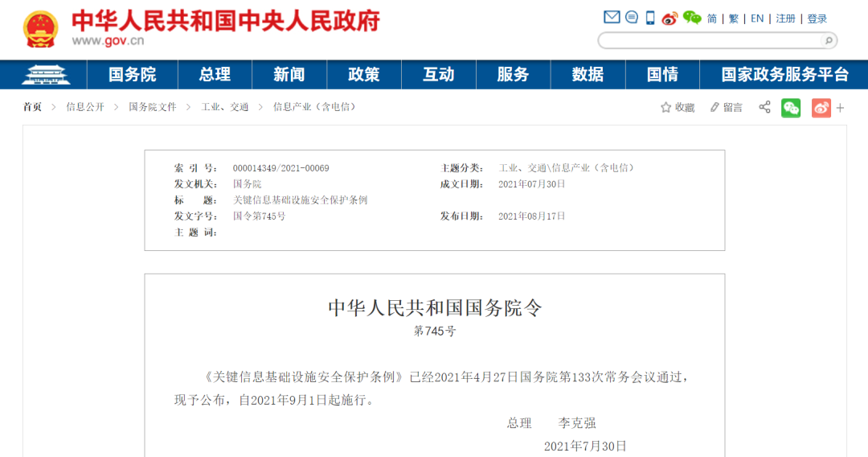
Task: Select the signature name 李克强
Action: tap(577, 423)
